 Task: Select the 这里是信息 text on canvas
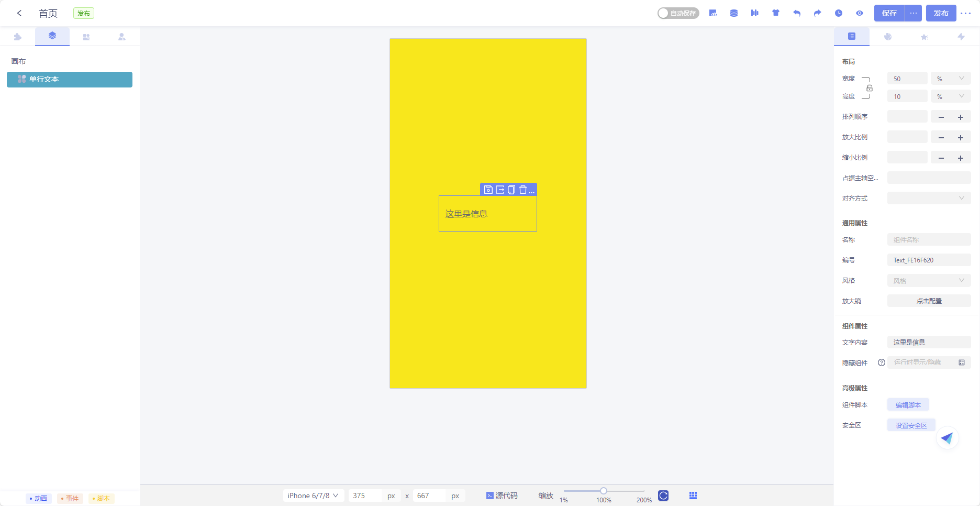(466, 214)
